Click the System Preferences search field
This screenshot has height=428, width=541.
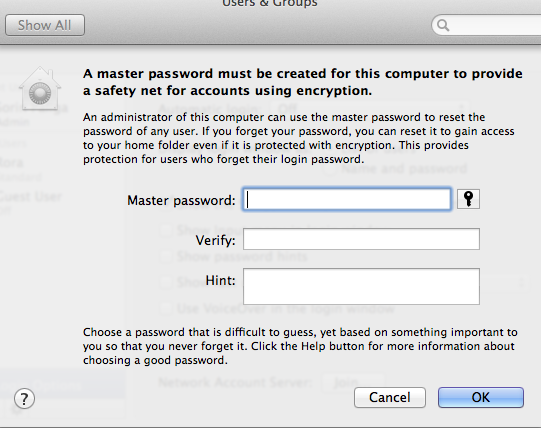click(x=486, y=25)
